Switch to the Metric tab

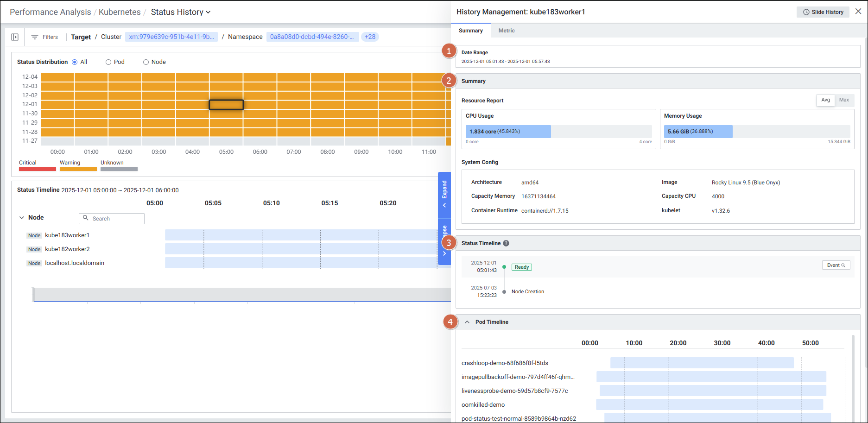[x=506, y=31]
